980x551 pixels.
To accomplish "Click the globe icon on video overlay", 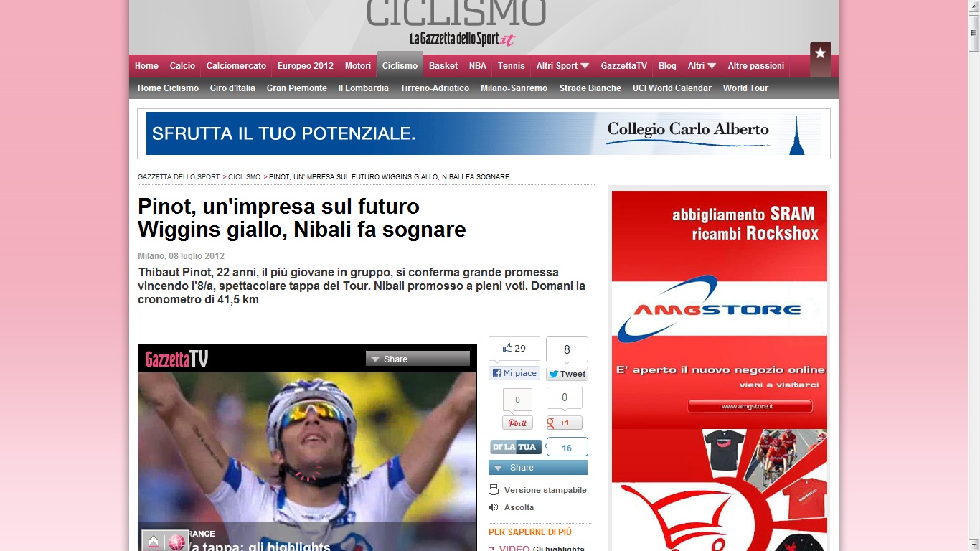I will (x=176, y=542).
